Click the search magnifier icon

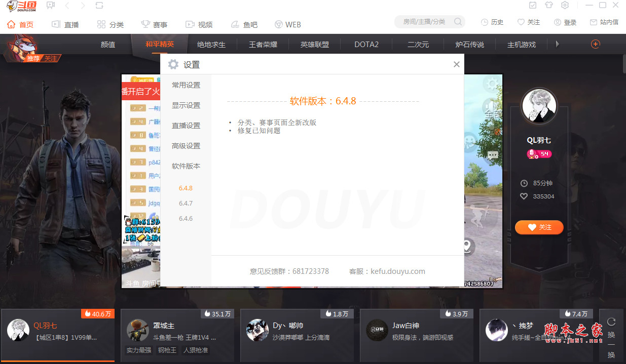(458, 22)
